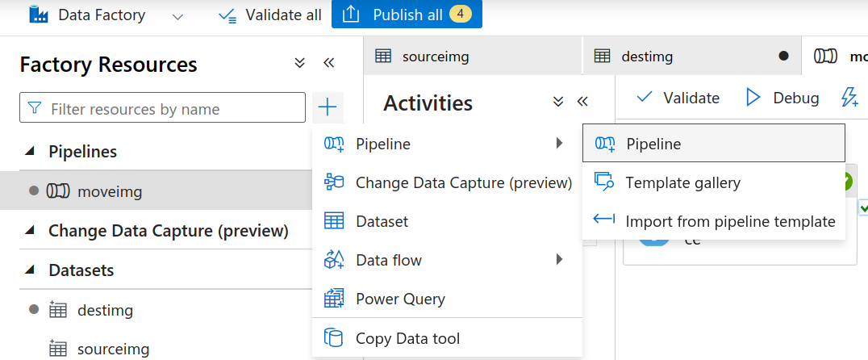Click the Change Data Capture icon in menu

(x=334, y=182)
